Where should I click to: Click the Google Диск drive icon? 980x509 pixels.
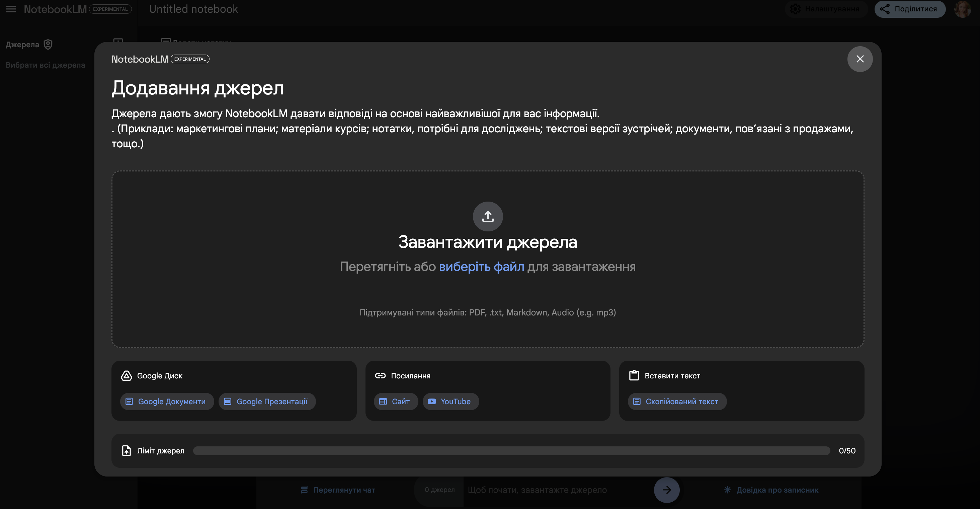126,376
